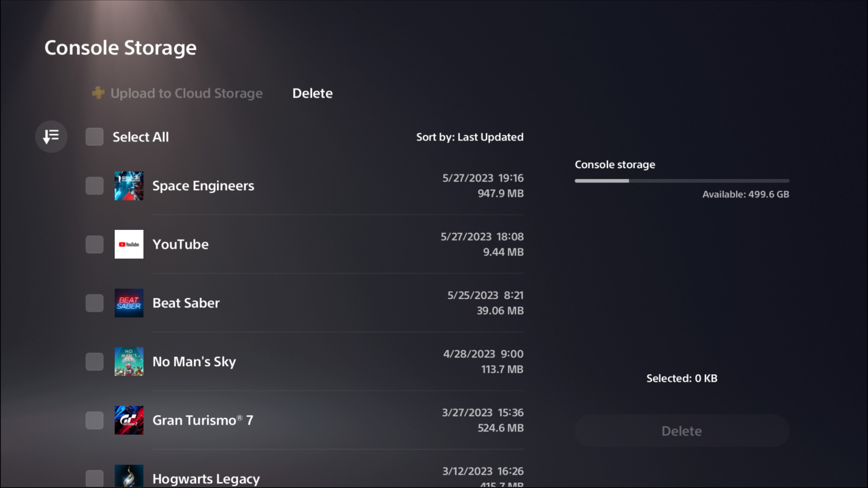Tick the Space Engineers checkbox
The height and width of the screenshot is (488, 868).
94,186
